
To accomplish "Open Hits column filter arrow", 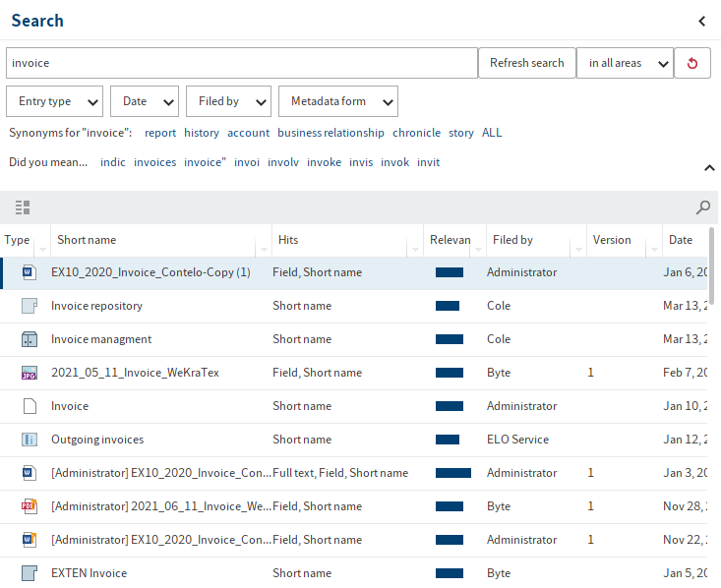I will pyautogui.click(x=415, y=249).
